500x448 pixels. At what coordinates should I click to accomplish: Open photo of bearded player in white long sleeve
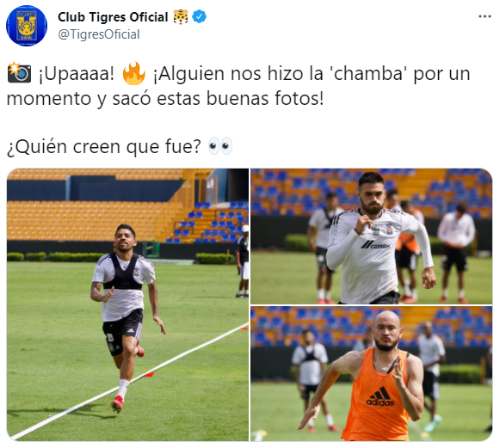pyautogui.click(x=371, y=236)
